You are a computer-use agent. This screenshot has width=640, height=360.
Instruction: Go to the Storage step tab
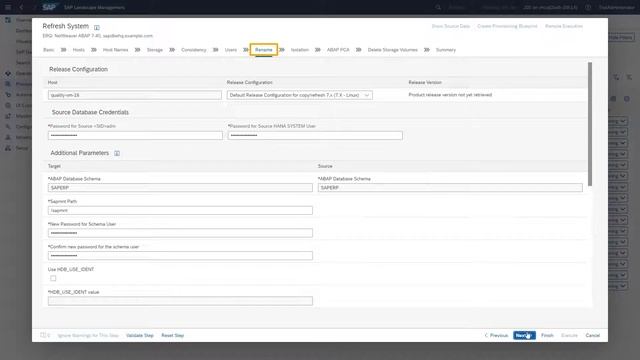(x=155, y=50)
